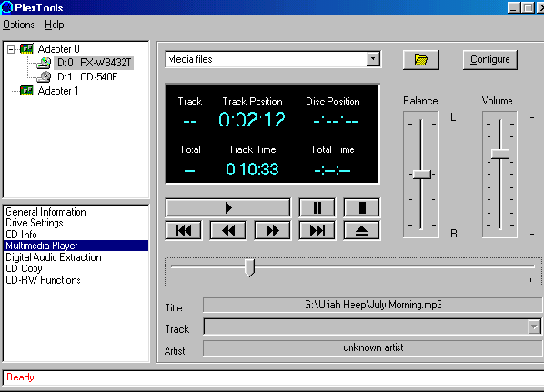The width and height of the screenshot is (544, 392).
Task: Open the Media files dropdown arrow
Action: click(x=373, y=59)
